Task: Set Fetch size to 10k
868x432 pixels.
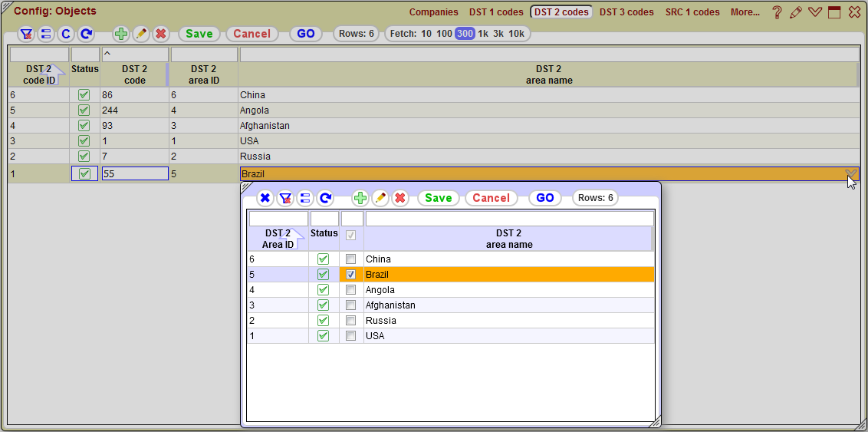Action: point(517,34)
